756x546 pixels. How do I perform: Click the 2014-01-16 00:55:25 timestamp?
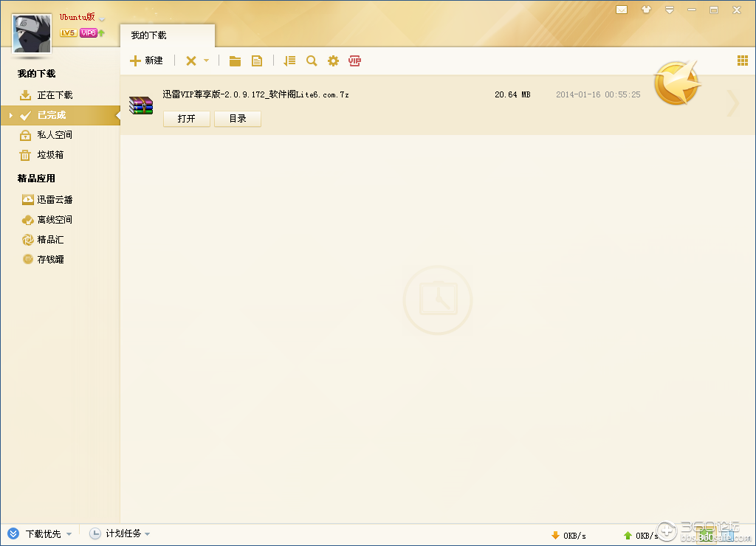598,95
